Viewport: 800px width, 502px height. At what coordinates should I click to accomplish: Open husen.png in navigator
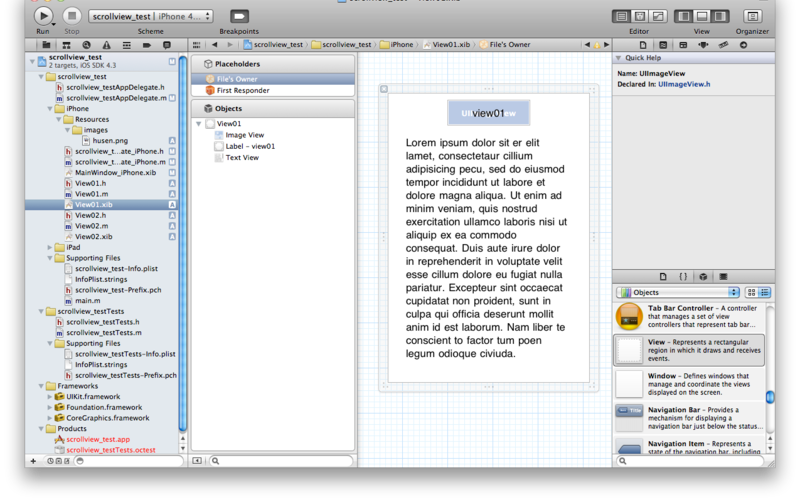point(110,141)
